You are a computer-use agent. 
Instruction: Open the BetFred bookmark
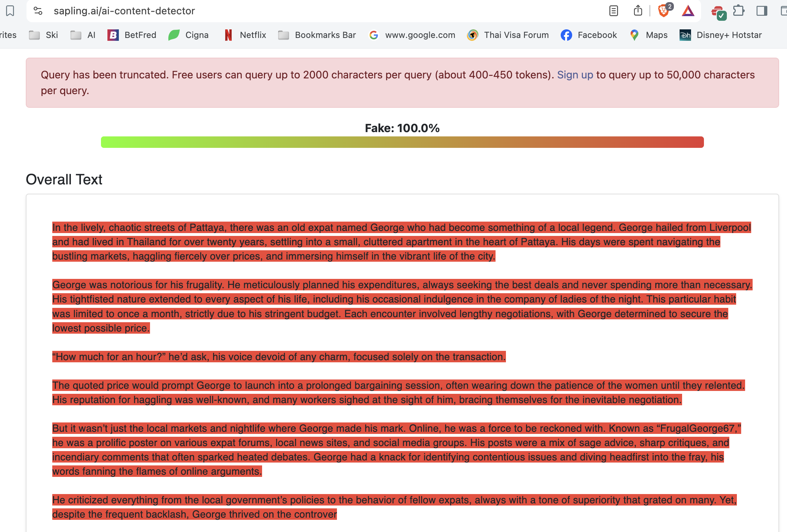[x=132, y=35]
